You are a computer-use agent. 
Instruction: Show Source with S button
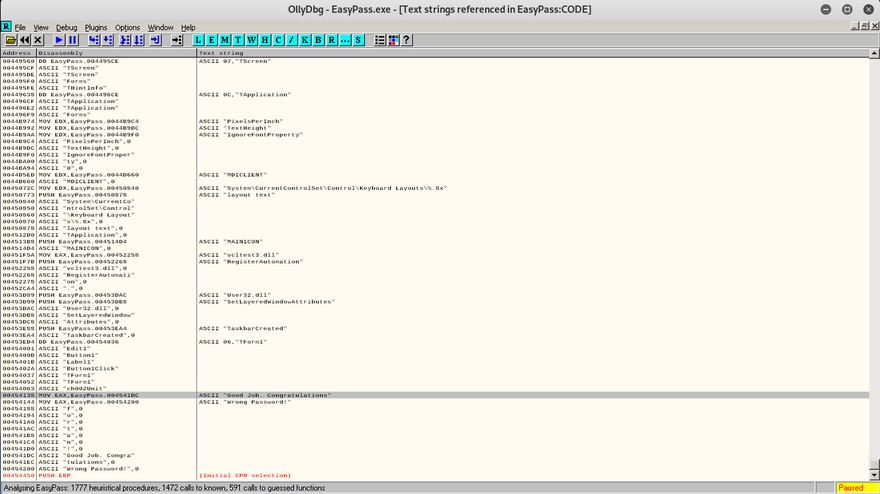click(x=358, y=40)
